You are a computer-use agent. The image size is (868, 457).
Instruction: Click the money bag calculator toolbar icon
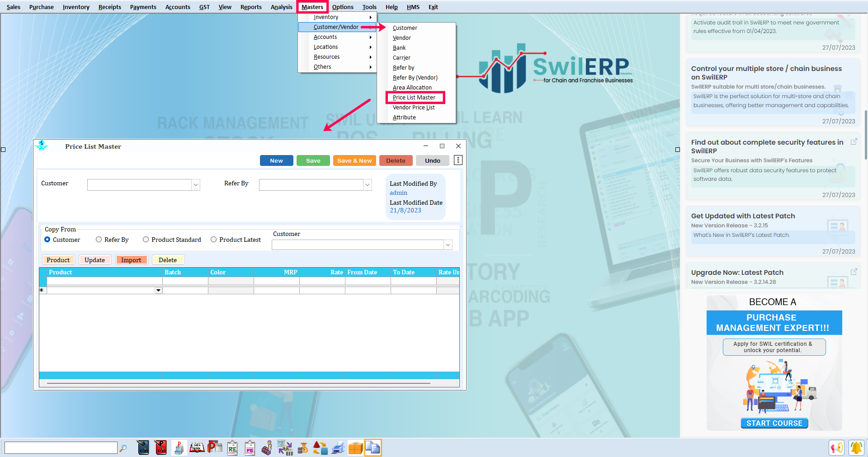click(303, 448)
